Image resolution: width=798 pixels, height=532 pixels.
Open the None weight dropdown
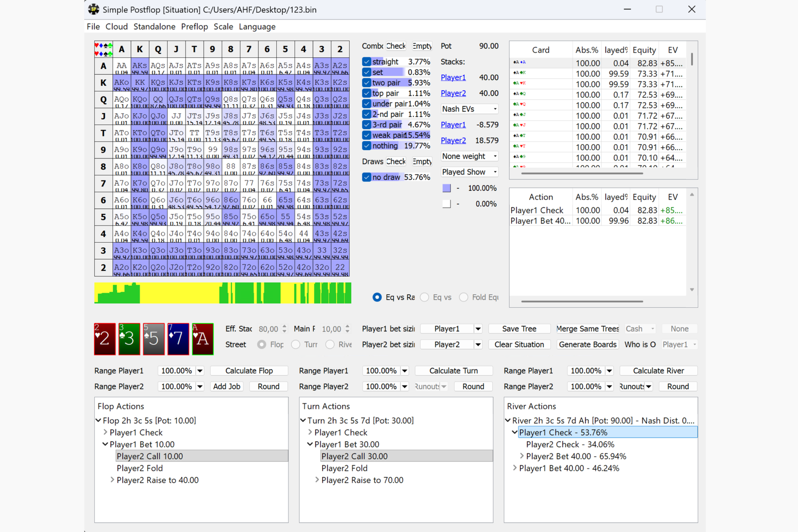tap(469, 157)
